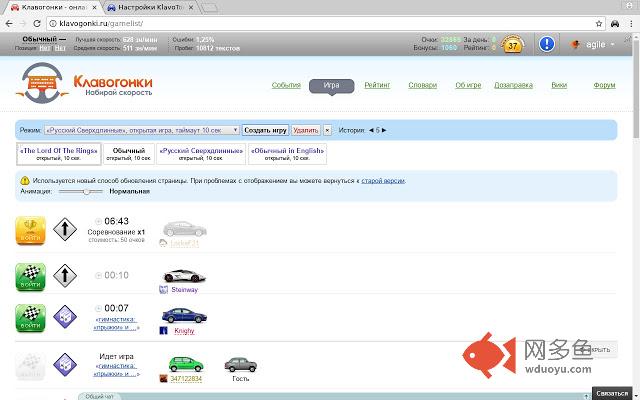The height and width of the screenshot is (400, 640).
Task: Open the Рейтинг menu item
Action: coord(377,85)
